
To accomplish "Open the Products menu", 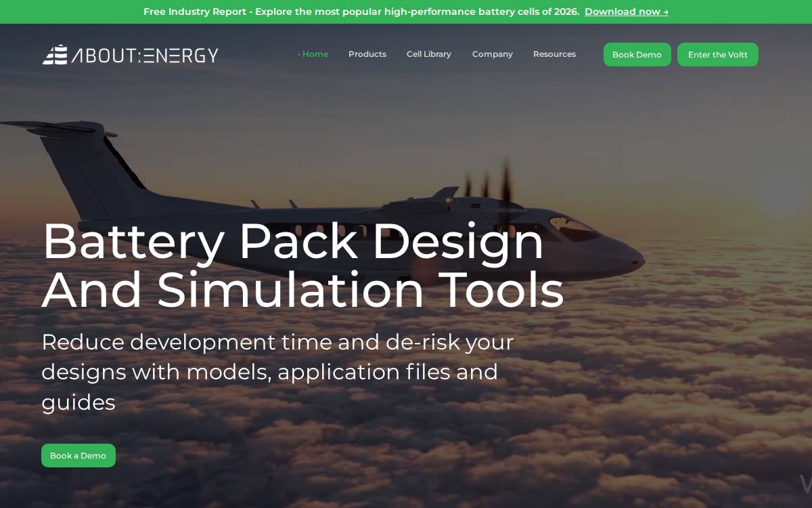I will click(x=367, y=54).
